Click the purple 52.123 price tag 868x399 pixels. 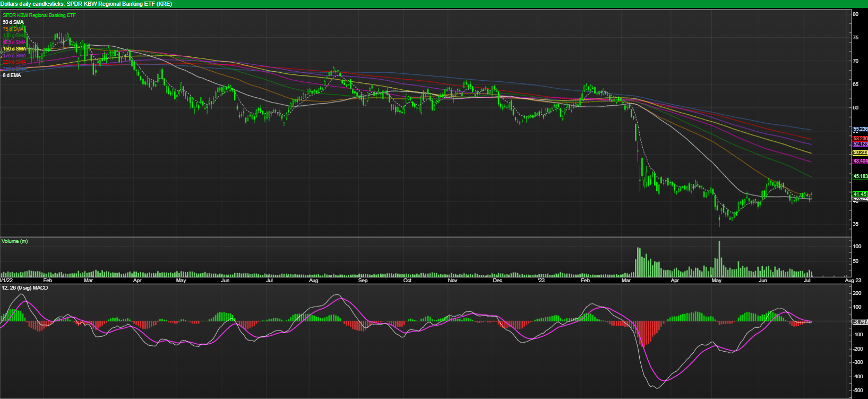(x=860, y=144)
